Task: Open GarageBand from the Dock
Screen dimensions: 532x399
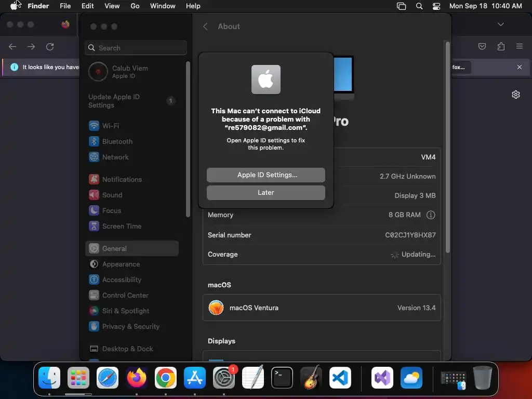Action: click(x=311, y=378)
